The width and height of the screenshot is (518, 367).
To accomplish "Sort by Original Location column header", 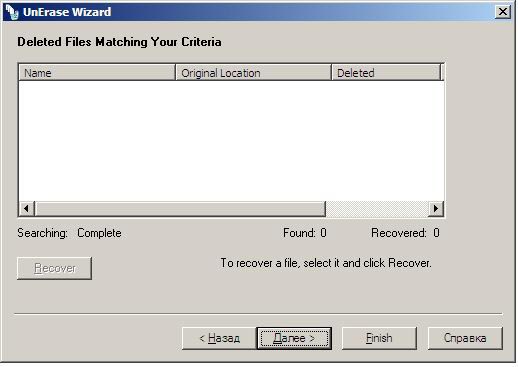I will coord(253,73).
